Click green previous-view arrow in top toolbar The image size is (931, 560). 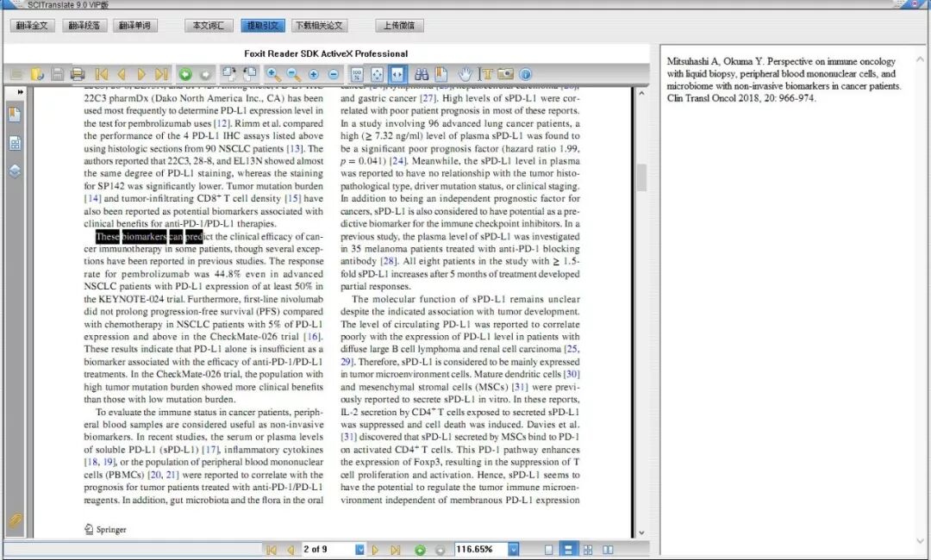185,74
